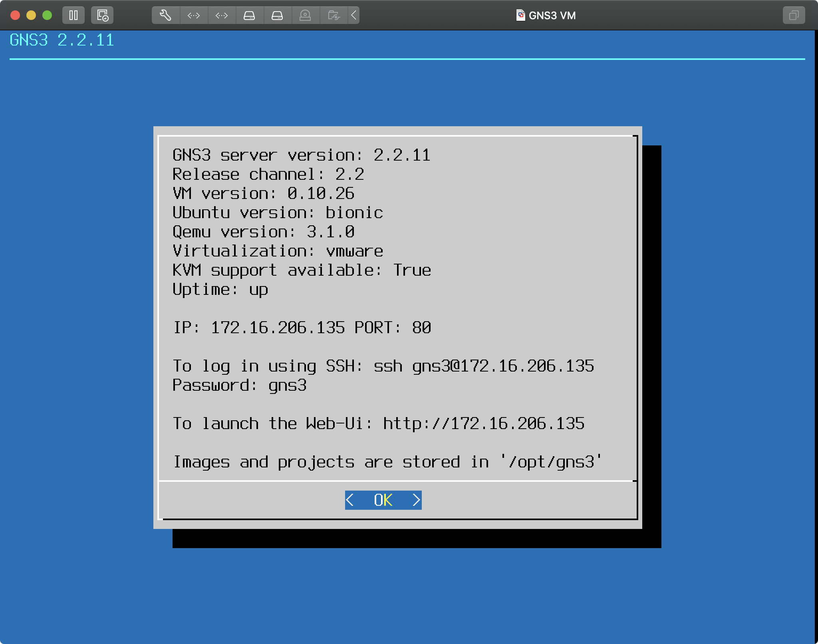Click the GNS3 VM title document icon
818x644 pixels.
pos(520,15)
